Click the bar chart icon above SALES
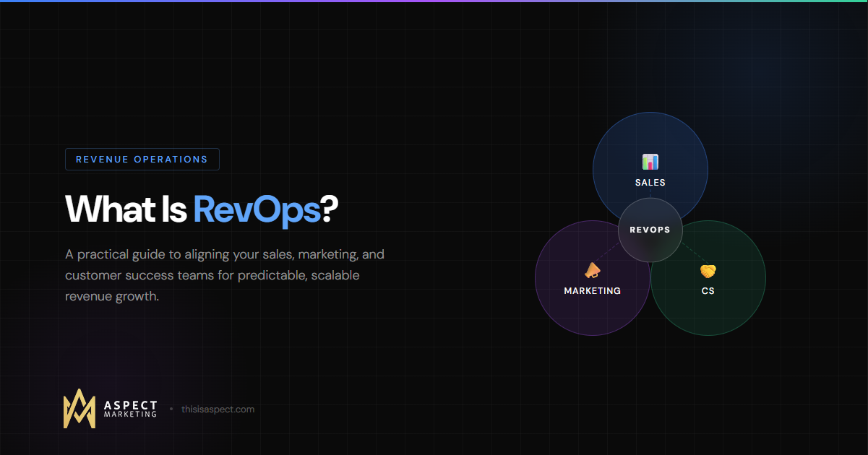This screenshot has height=455, width=868. pos(650,162)
